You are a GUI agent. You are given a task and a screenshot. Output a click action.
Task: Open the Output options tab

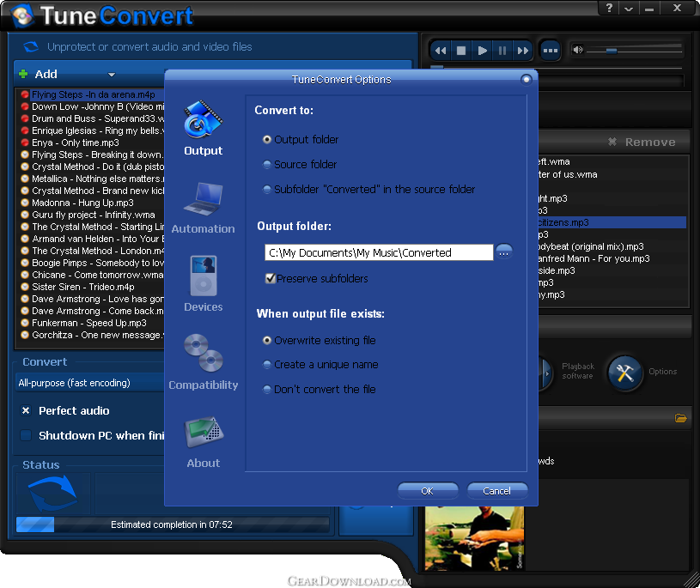click(x=203, y=129)
